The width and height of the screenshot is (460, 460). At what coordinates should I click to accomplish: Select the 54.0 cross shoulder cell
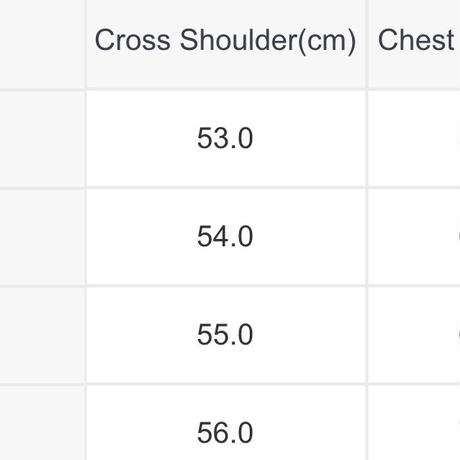click(226, 237)
